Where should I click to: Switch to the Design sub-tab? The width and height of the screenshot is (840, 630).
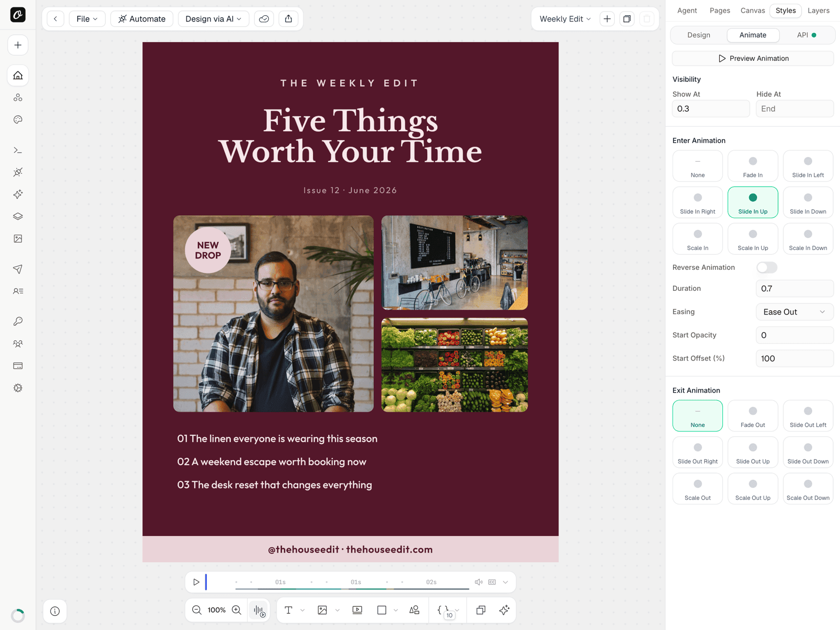point(699,35)
